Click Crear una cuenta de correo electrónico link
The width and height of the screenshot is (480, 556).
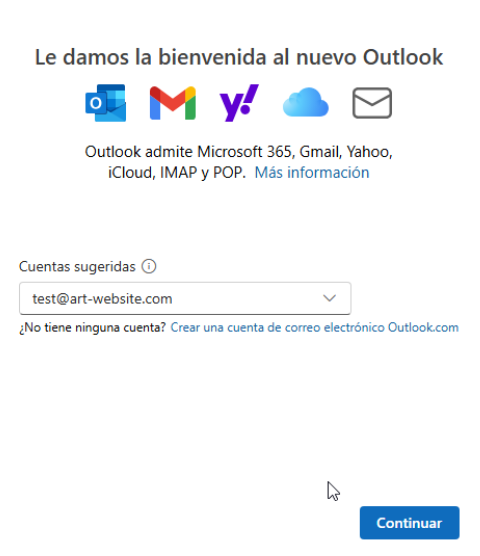(314, 327)
